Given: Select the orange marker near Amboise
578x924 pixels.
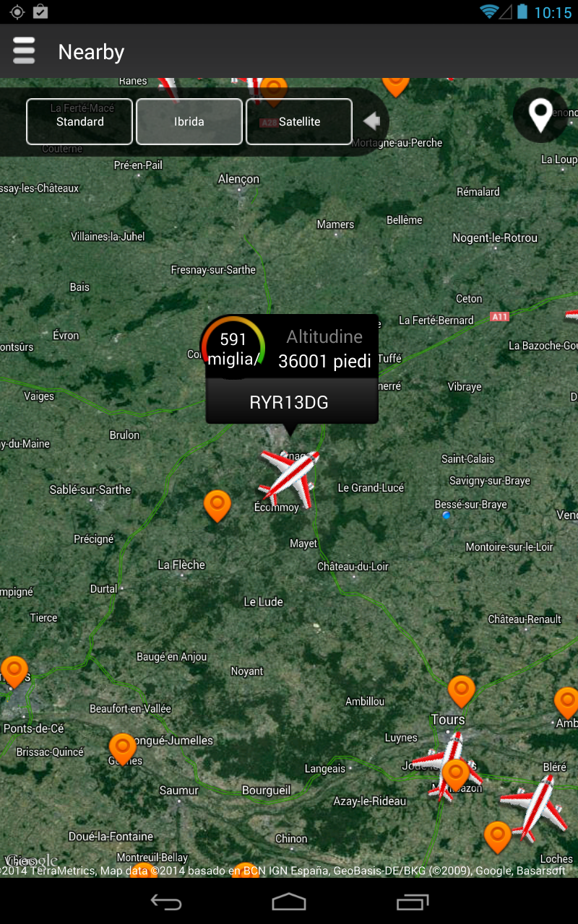Looking at the screenshot, I should click(x=567, y=703).
